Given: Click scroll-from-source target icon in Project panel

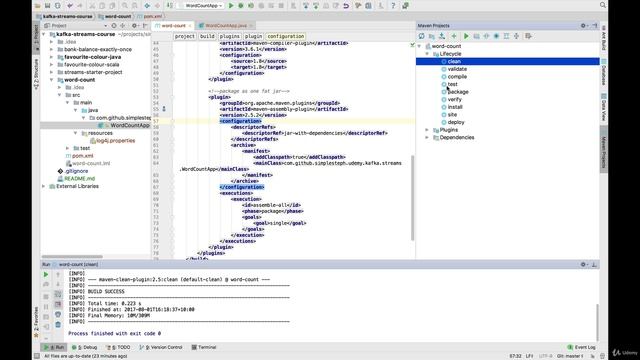Looking at the screenshot, I should 114,26.
